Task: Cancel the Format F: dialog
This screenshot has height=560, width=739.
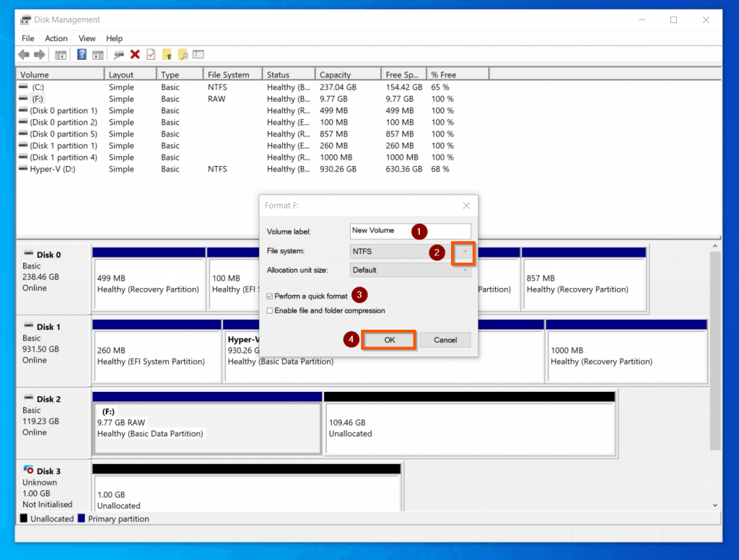Action: pyautogui.click(x=445, y=339)
